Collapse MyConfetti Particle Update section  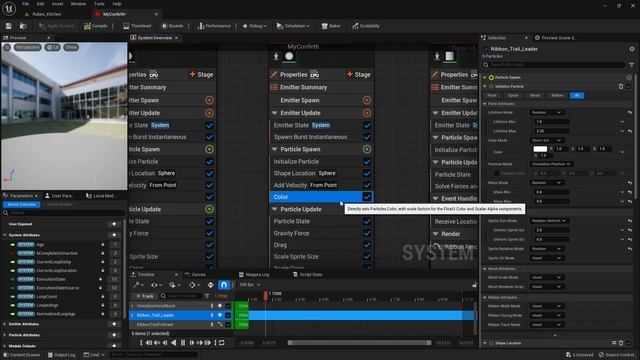274,209
